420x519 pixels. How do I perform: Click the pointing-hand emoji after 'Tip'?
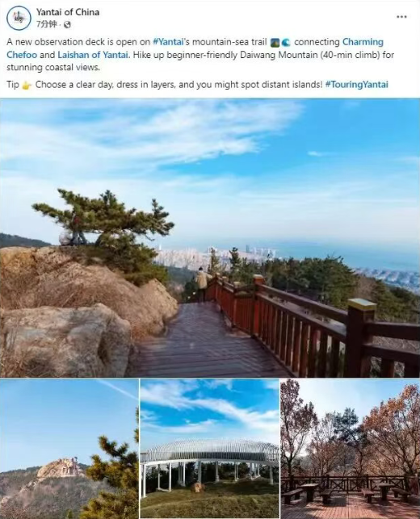(x=27, y=85)
